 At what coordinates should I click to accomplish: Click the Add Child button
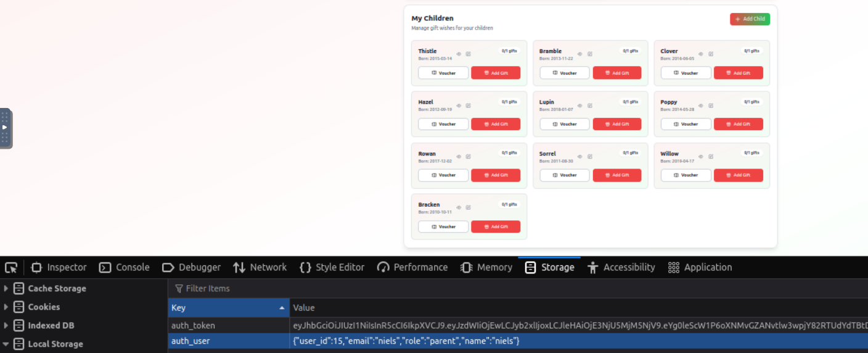[750, 19]
